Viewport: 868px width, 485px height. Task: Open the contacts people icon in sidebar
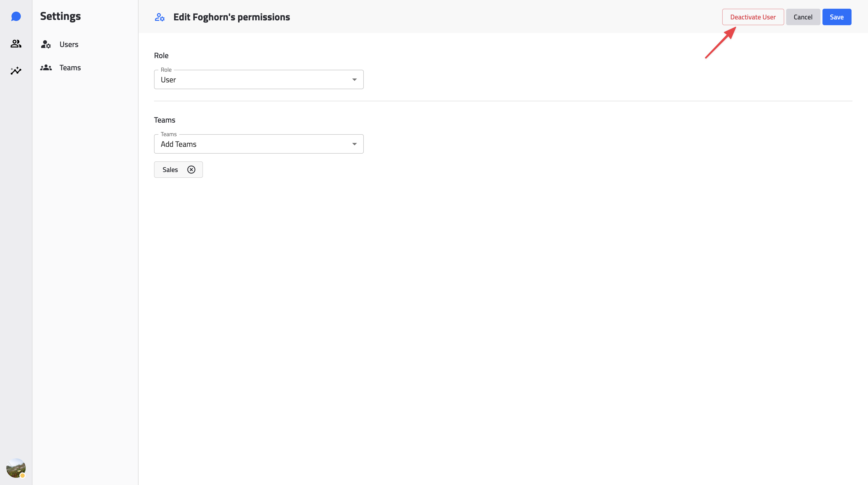(16, 43)
